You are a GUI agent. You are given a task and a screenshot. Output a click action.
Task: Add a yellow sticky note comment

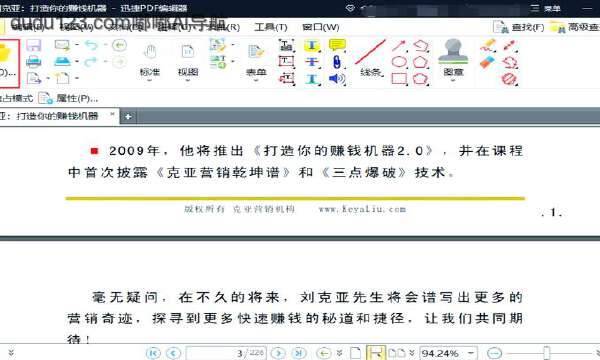(337, 45)
